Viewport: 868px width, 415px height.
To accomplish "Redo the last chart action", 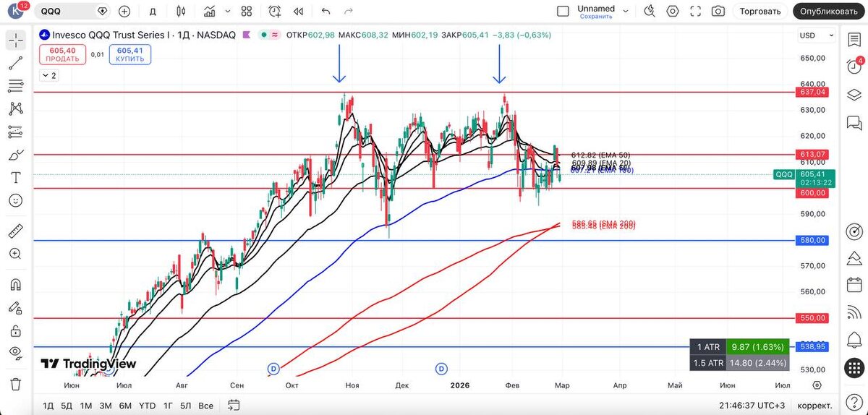I will [x=349, y=12].
